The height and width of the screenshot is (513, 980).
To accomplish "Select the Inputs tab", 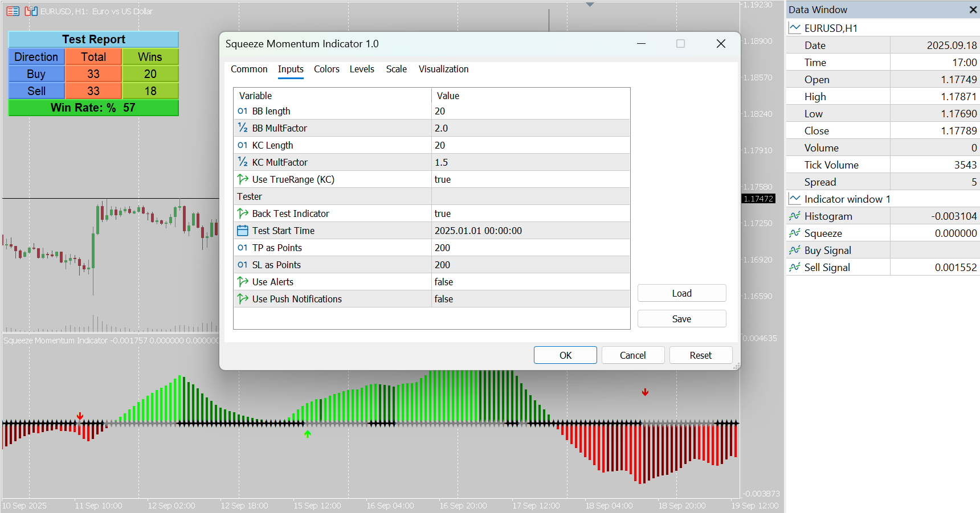I will (x=291, y=69).
